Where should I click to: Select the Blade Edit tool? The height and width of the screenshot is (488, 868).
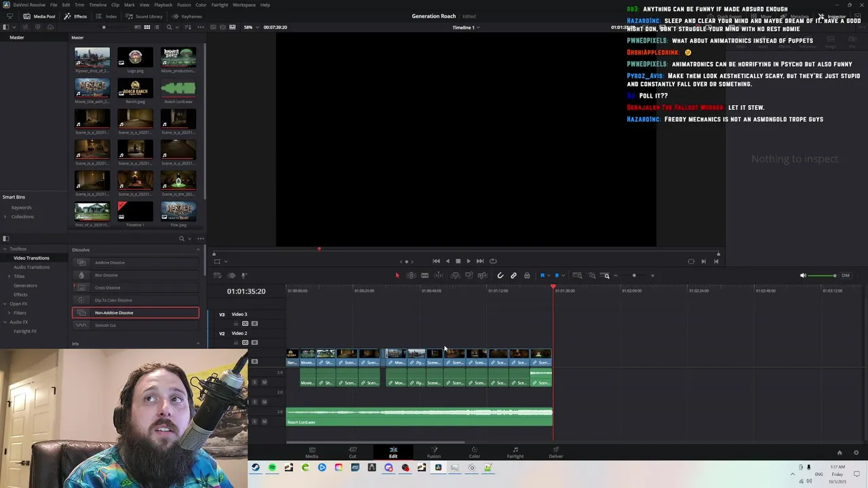click(425, 275)
